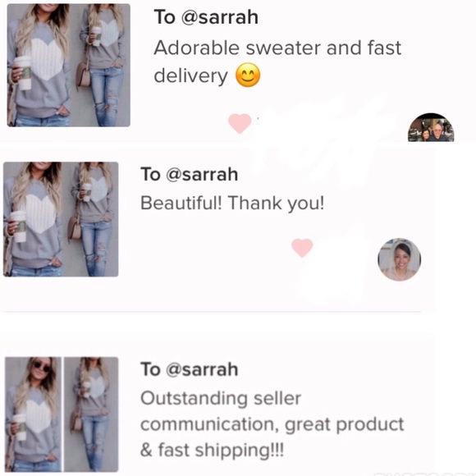
Task: Click the faint watermark at bottom right
Action: tap(423, 474)
